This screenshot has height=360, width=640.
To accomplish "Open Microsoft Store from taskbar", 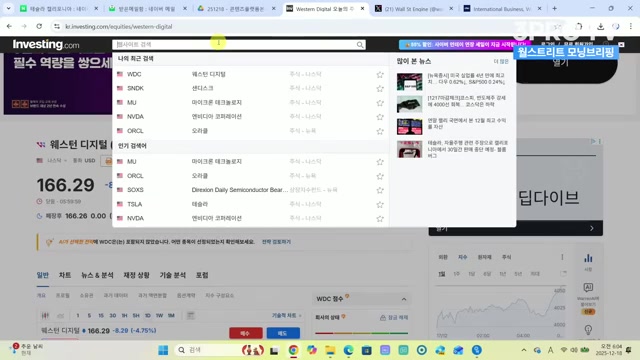I will (367, 350).
